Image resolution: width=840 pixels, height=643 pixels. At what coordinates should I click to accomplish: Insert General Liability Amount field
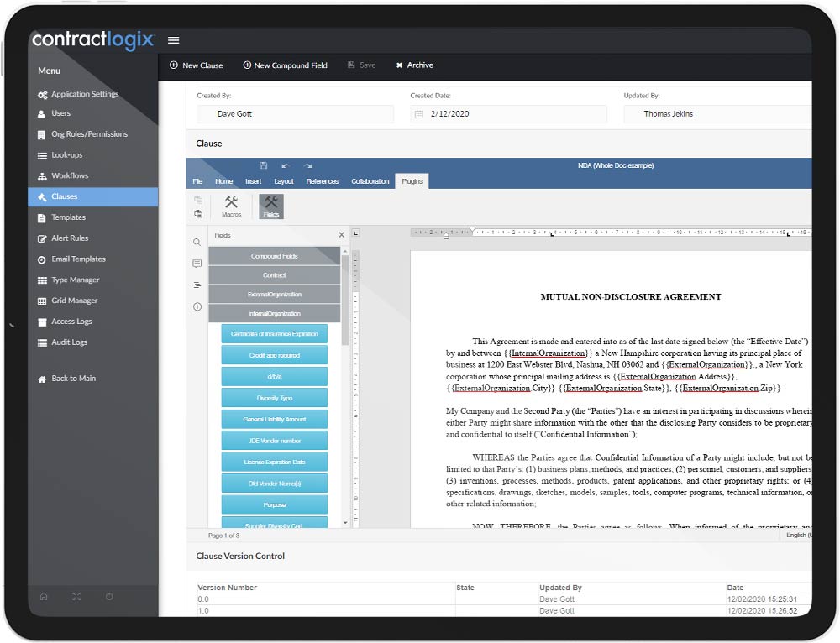coord(275,420)
